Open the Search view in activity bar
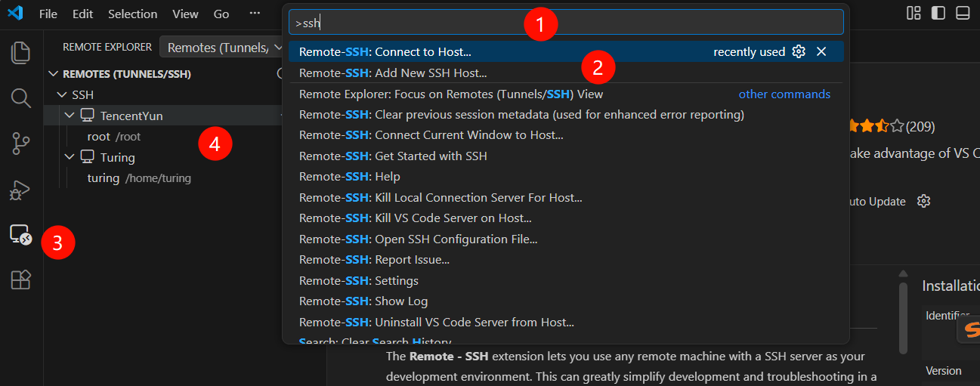The width and height of the screenshot is (980, 386). coord(21,97)
